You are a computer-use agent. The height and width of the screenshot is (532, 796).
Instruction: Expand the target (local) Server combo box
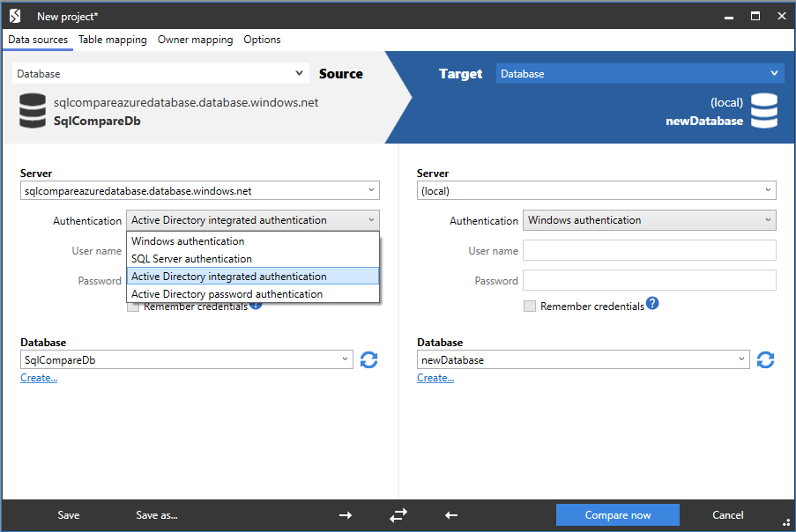(x=768, y=190)
